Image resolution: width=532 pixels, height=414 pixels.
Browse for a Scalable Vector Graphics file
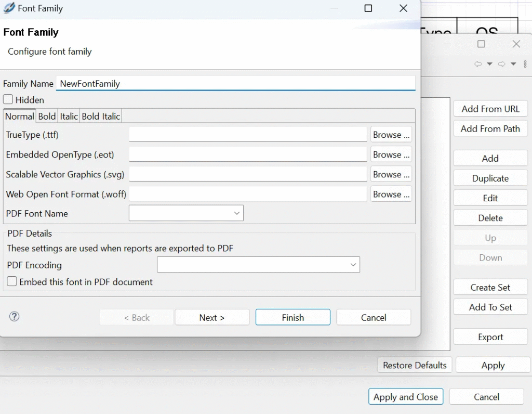tap(391, 174)
